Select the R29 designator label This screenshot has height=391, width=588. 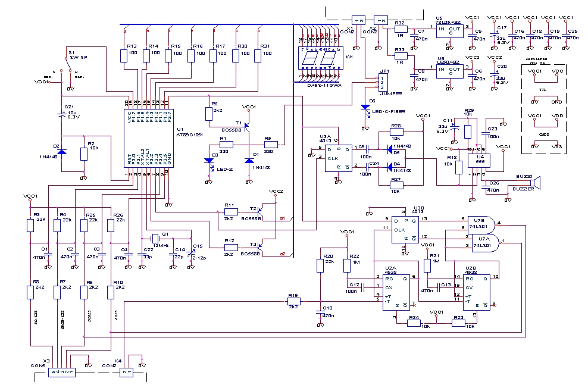click(469, 110)
